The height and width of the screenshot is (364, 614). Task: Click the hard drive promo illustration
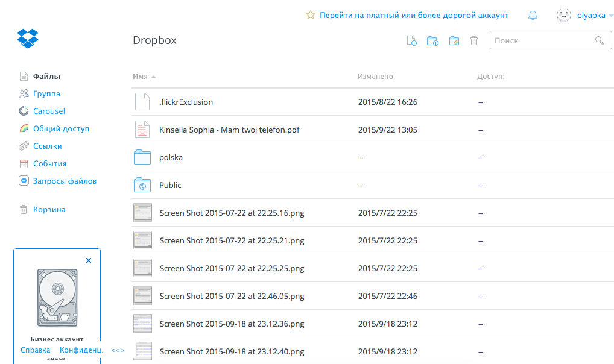coord(57,298)
